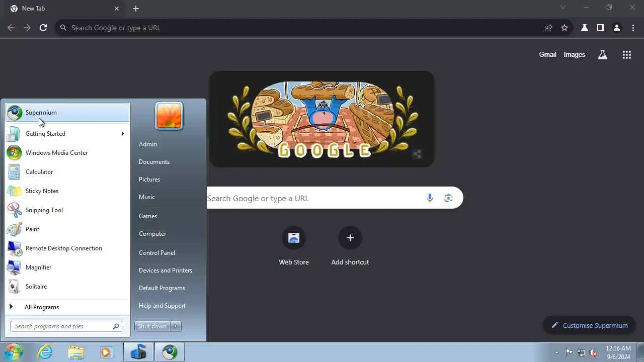Click the Shut down button
644x362 pixels.
[152, 326]
